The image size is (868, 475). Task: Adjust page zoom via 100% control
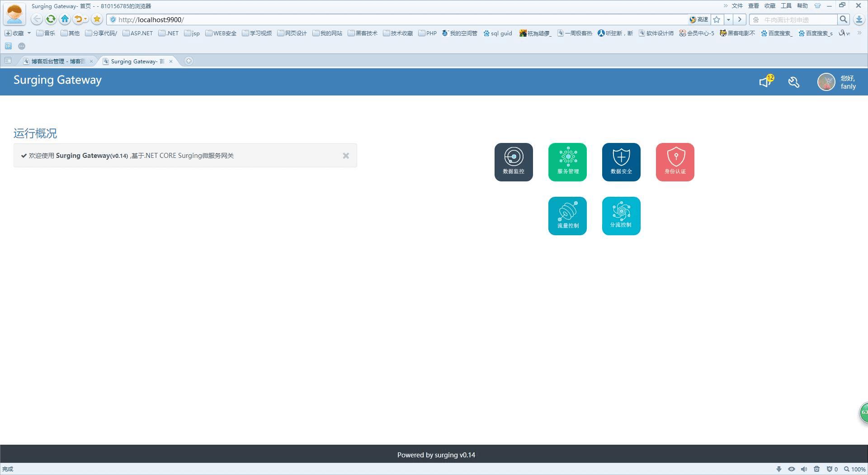click(x=856, y=469)
